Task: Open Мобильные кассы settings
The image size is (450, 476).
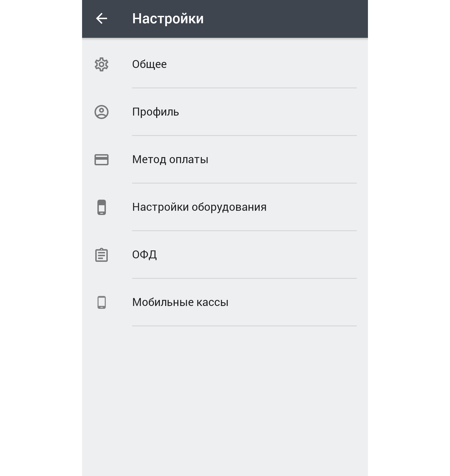Action: click(x=225, y=302)
